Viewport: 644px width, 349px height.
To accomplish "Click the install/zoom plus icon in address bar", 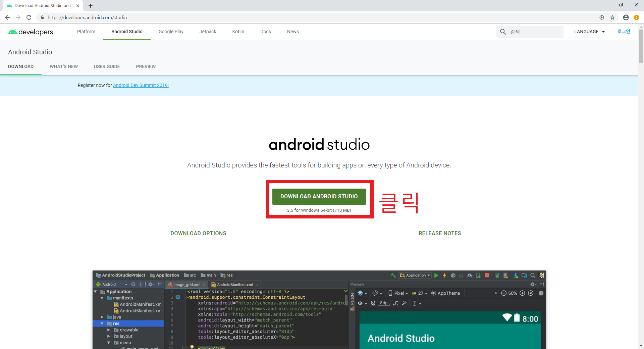I will [x=602, y=17].
